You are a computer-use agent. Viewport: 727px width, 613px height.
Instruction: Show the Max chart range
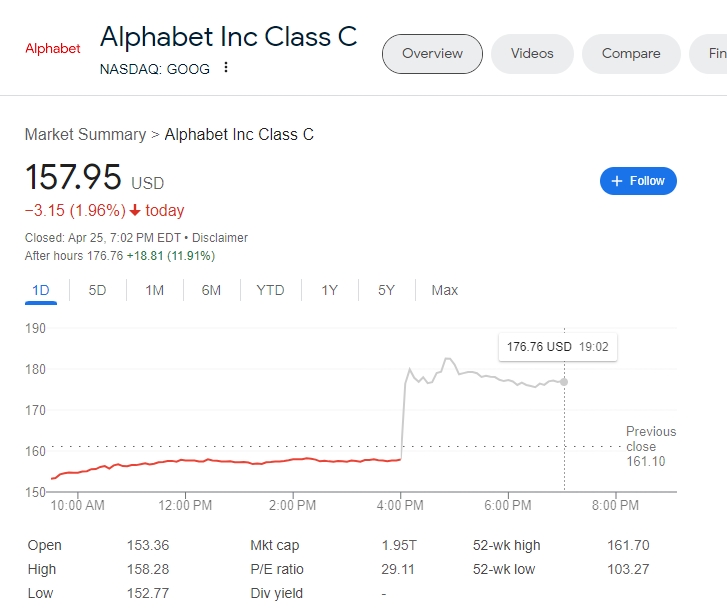444,290
